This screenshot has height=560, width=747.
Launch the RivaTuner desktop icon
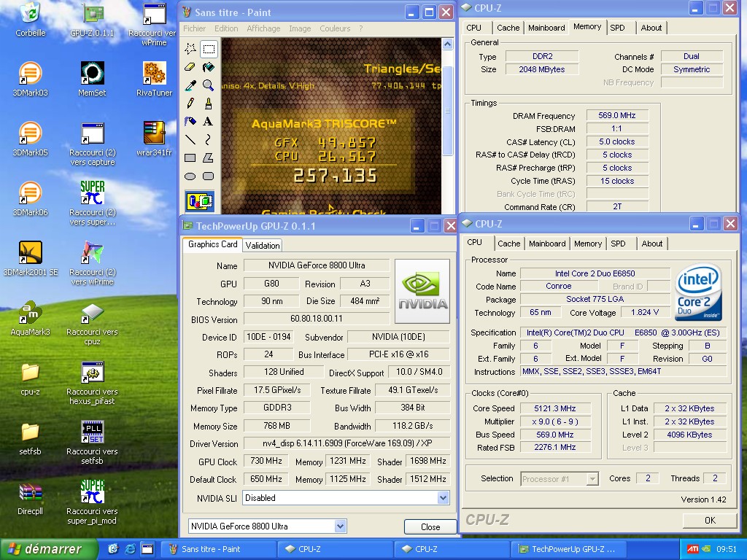(154, 73)
